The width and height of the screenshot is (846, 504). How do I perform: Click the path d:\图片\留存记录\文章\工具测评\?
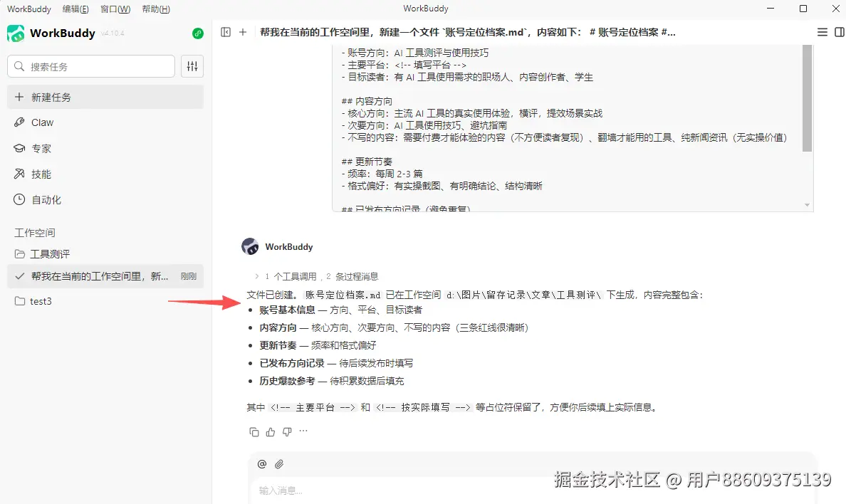[x=523, y=295]
